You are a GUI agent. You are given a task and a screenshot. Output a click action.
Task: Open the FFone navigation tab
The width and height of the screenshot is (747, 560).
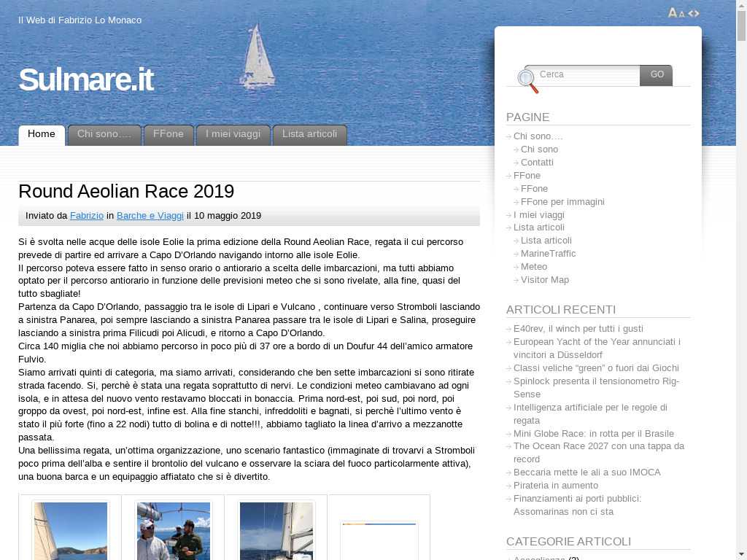tap(169, 134)
